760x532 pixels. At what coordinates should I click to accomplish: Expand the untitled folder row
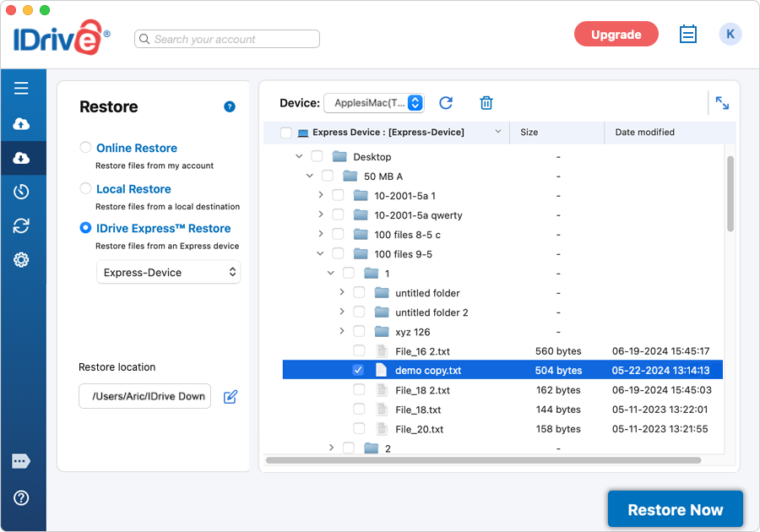coord(342,292)
